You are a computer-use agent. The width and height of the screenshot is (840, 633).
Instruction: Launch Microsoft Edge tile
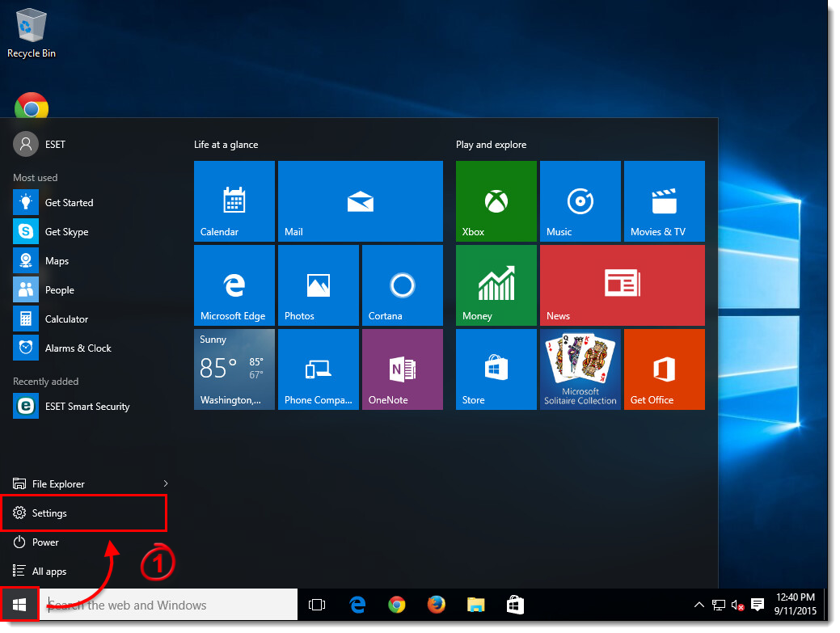(x=234, y=285)
